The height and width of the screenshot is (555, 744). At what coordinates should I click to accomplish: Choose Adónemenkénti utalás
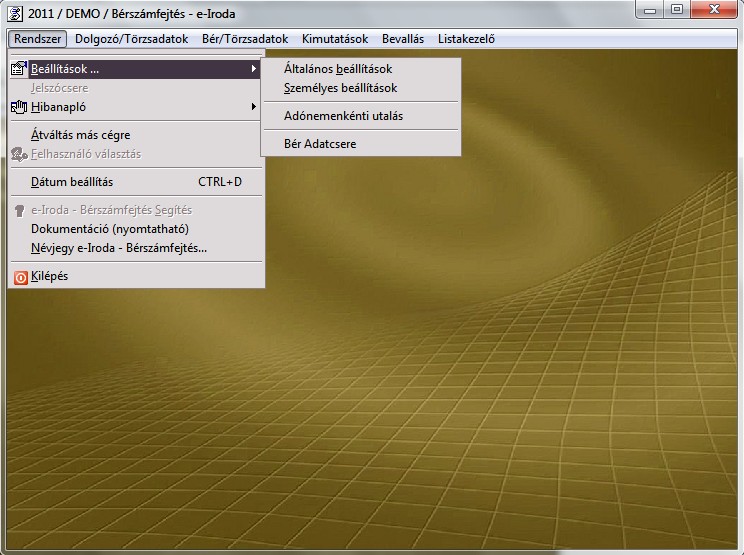(343, 116)
